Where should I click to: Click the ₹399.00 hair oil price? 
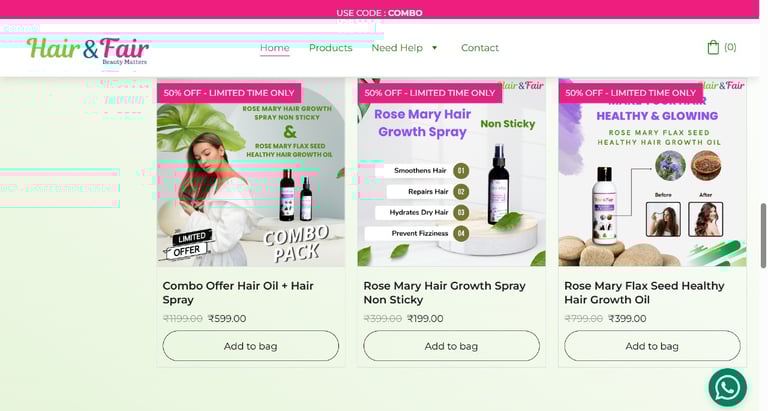pos(627,318)
